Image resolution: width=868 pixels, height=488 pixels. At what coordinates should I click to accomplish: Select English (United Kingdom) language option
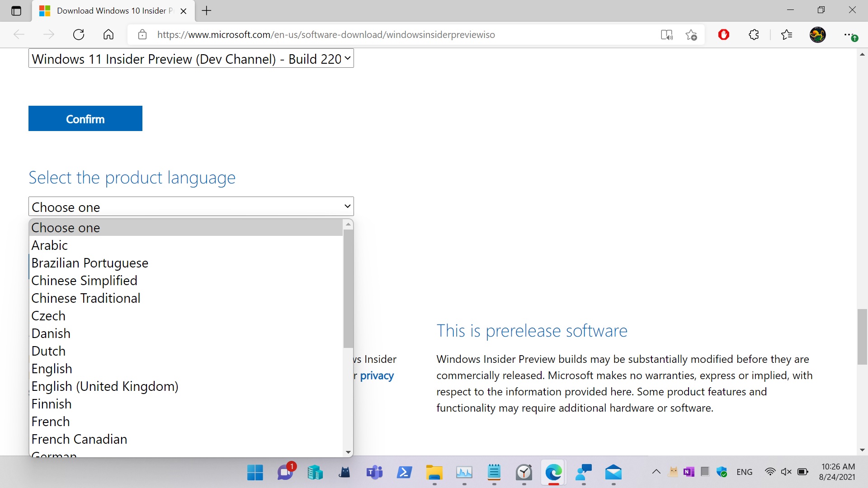pos(104,386)
